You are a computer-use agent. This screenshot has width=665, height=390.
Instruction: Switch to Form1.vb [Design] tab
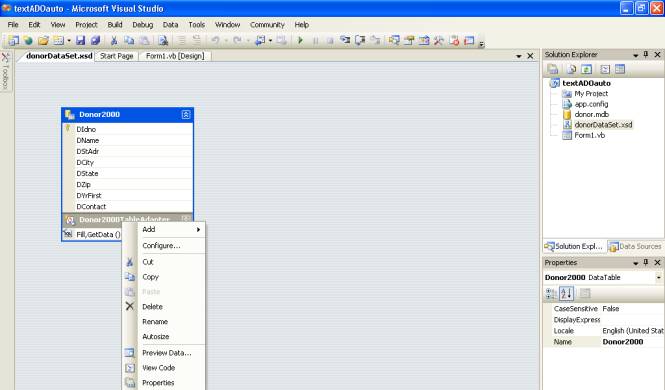click(175, 56)
